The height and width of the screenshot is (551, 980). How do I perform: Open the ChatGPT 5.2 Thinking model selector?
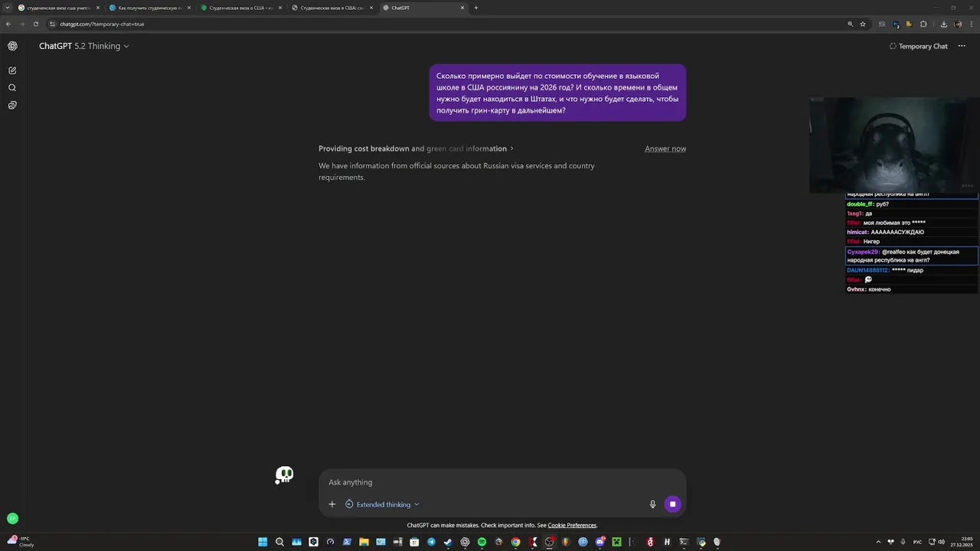coord(84,46)
